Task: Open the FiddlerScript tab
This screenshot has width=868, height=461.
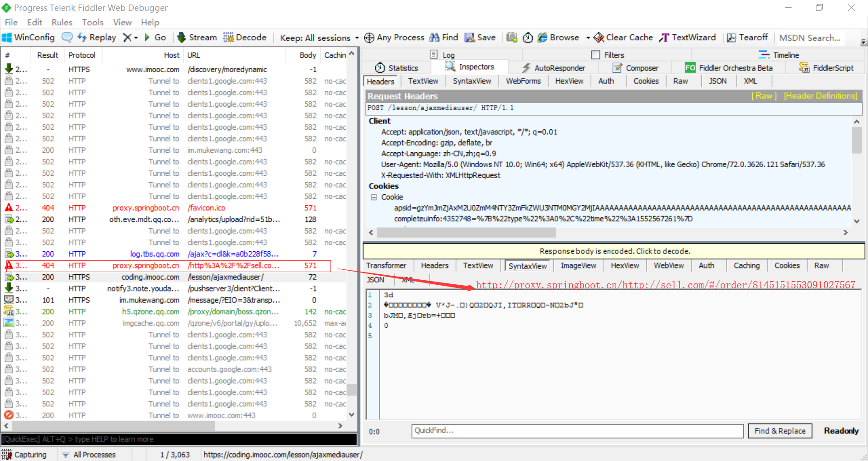Action: pyautogui.click(x=826, y=68)
